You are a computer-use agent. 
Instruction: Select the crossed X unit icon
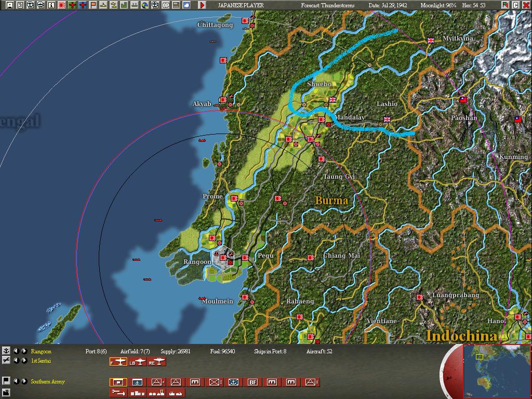(x=214, y=382)
